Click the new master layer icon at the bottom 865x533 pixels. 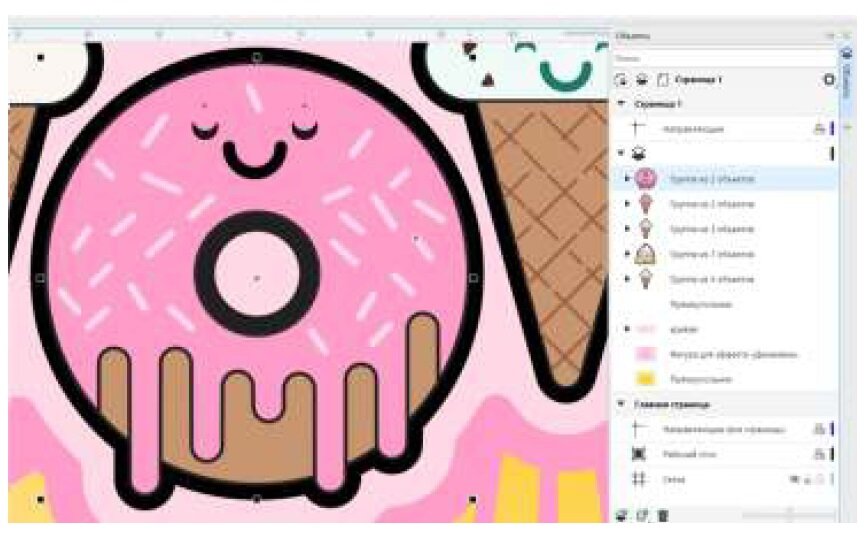point(642,515)
